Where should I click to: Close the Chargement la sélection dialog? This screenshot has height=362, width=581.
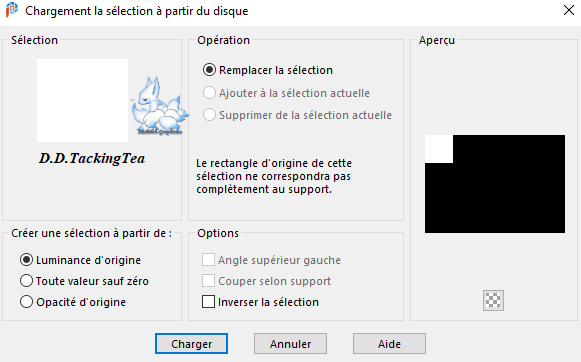point(569,10)
